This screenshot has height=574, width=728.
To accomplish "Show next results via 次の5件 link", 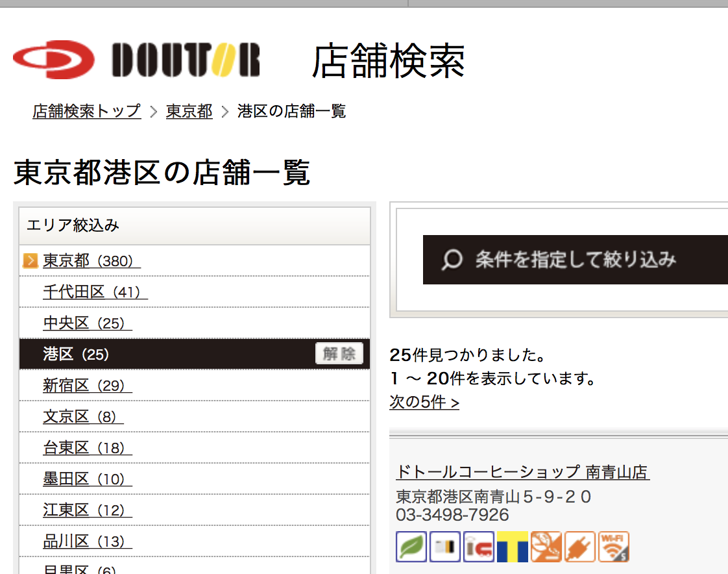I will click(424, 402).
